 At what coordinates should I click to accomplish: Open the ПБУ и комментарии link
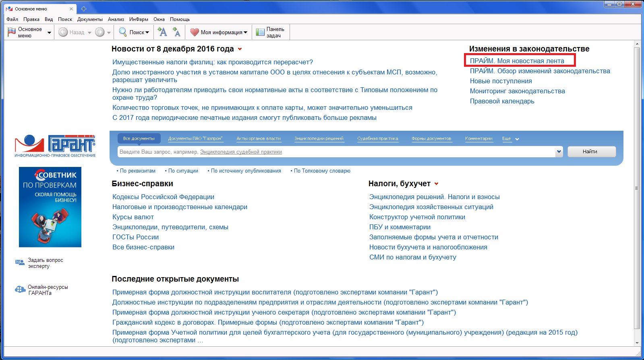click(400, 227)
